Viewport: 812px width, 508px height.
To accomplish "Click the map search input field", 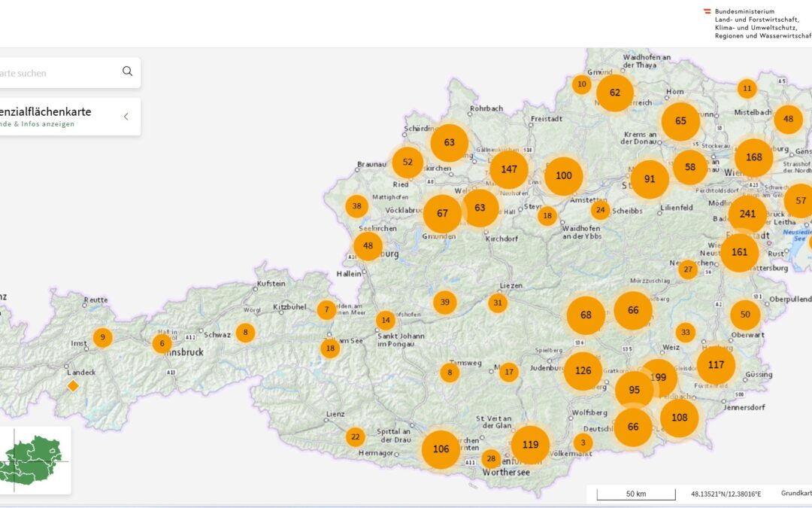I will click(60, 73).
